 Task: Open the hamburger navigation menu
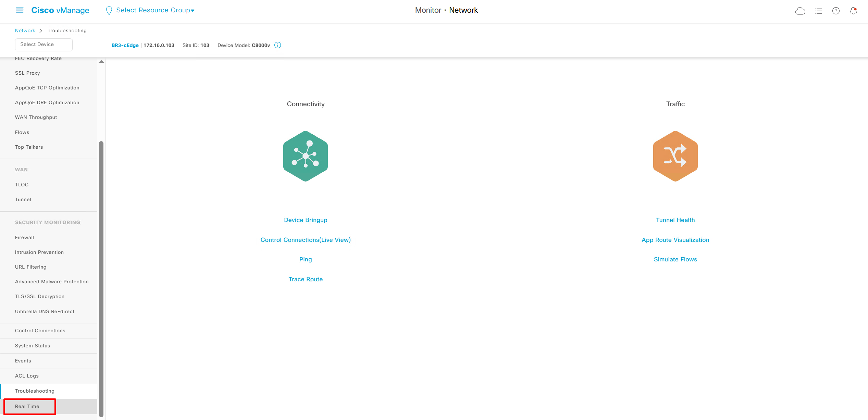click(20, 10)
